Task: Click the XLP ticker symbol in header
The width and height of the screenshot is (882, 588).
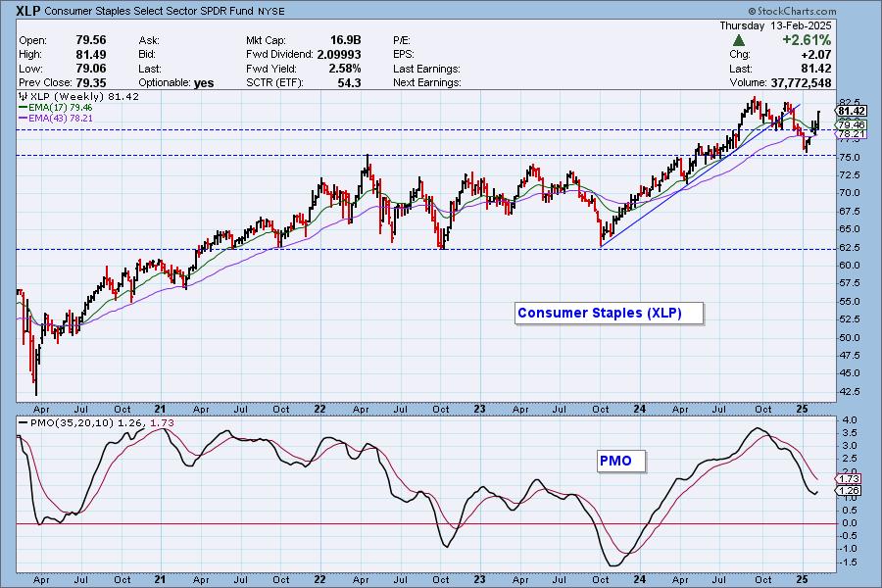Action: click(27, 11)
